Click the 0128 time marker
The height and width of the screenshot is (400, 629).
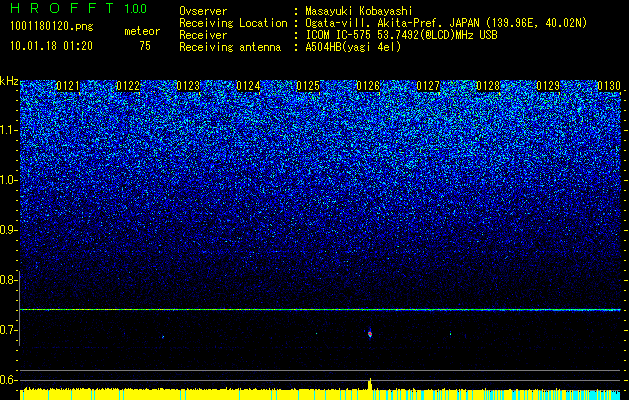point(488,86)
